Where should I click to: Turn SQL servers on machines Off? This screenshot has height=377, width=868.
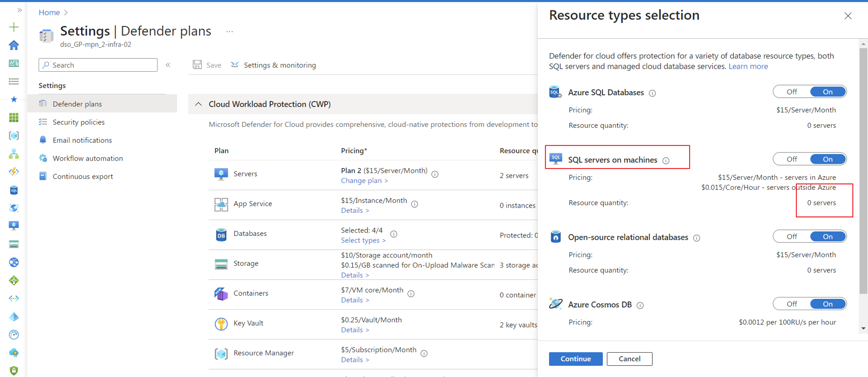[792, 159]
